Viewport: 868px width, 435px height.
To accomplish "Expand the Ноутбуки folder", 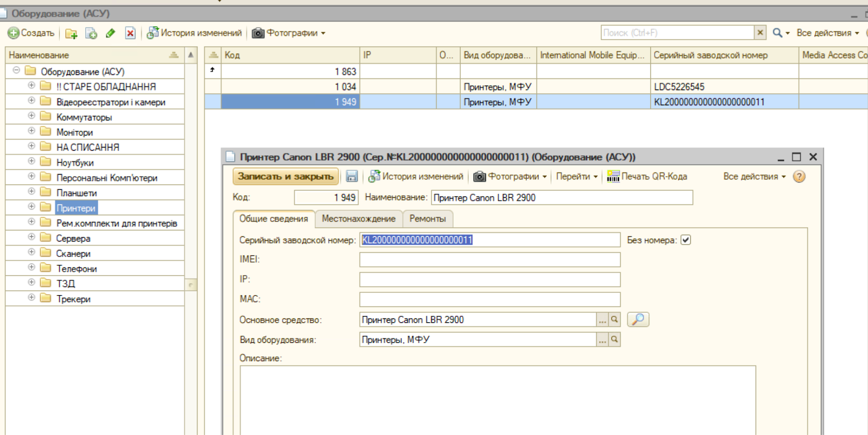I will pos(31,161).
